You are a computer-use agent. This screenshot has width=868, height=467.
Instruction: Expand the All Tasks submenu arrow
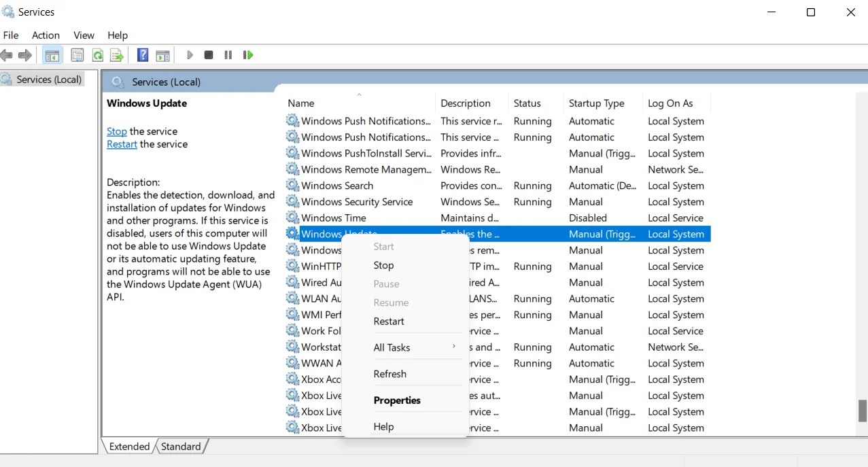coord(454,347)
